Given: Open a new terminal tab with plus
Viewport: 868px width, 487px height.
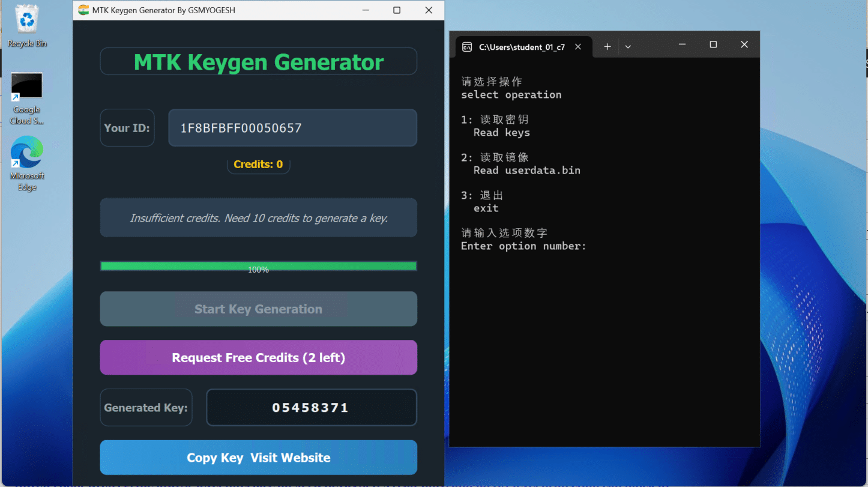Looking at the screenshot, I should [607, 47].
